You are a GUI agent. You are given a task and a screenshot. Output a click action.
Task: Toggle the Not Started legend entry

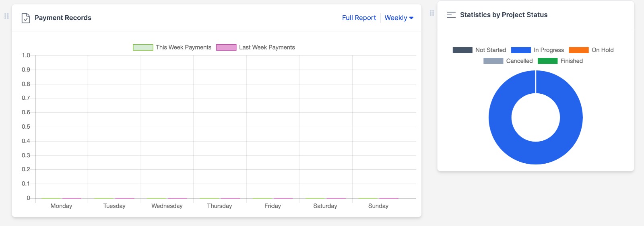point(479,50)
